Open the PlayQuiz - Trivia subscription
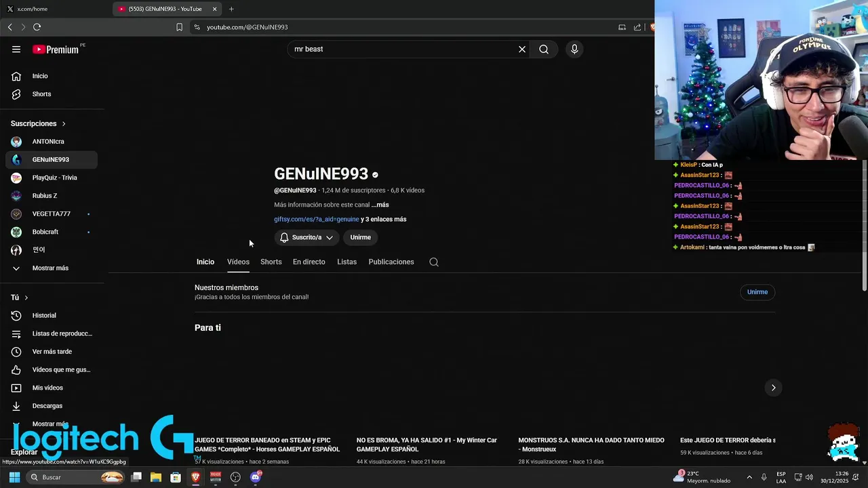The image size is (868, 488). (x=52, y=178)
